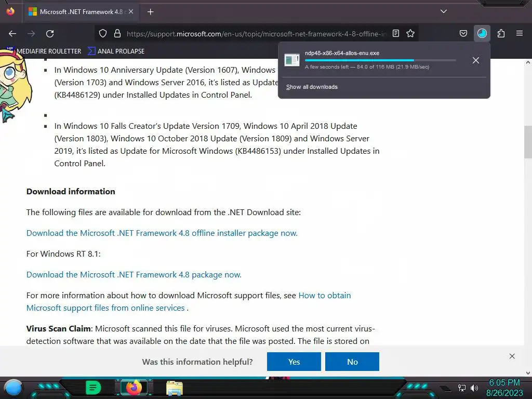Answer No to was this helpful

pos(352,362)
